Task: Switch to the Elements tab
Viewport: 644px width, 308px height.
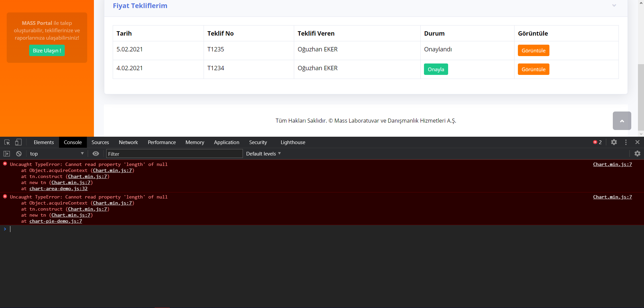Action: 44,142
